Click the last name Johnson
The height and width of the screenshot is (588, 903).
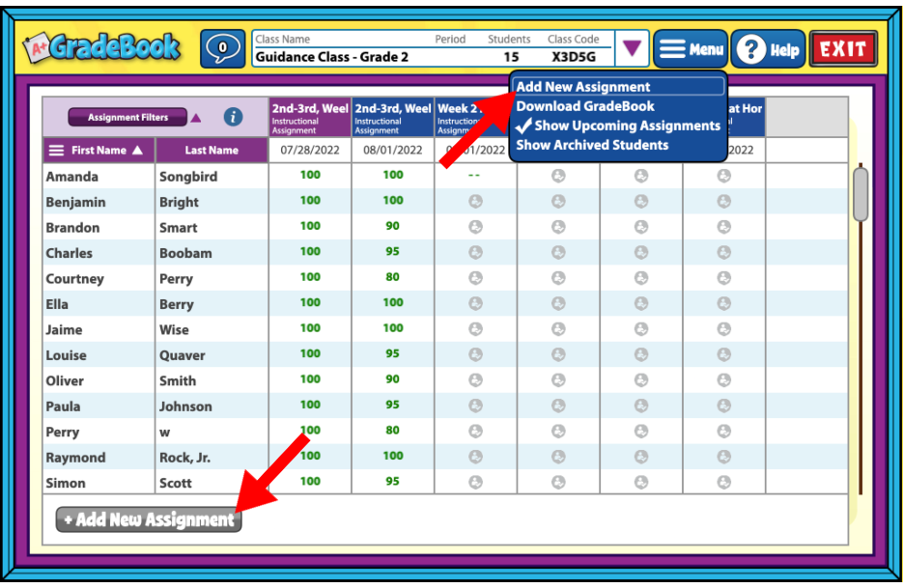(185, 406)
